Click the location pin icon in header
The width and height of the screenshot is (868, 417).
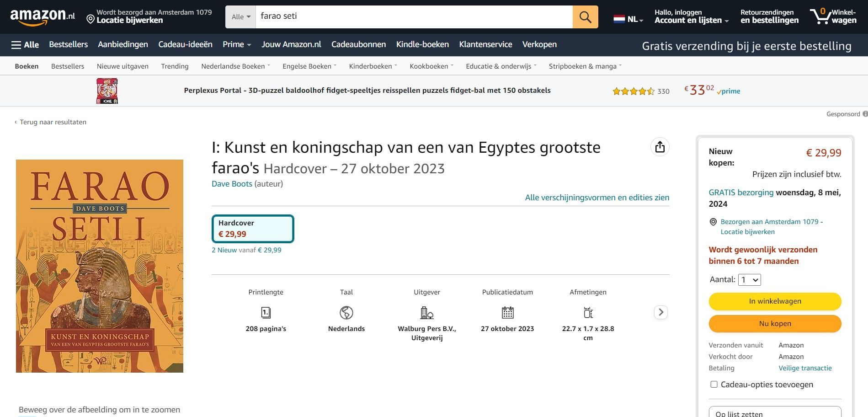tap(91, 19)
